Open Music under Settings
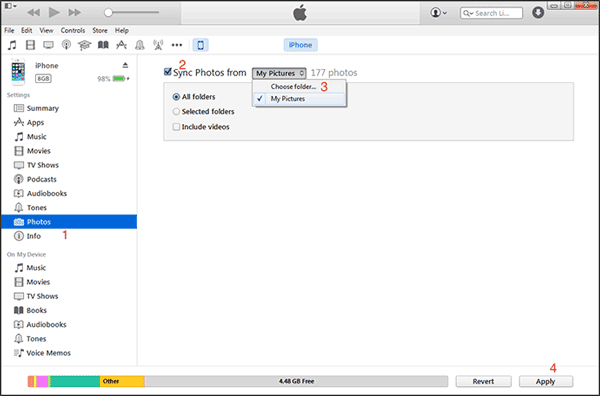This screenshot has width=600, height=396. [x=69, y=137]
